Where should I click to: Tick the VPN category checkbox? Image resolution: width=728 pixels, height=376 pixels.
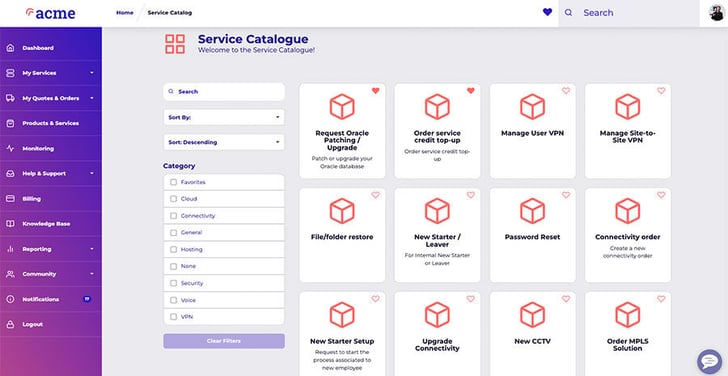(x=173, y=317)
